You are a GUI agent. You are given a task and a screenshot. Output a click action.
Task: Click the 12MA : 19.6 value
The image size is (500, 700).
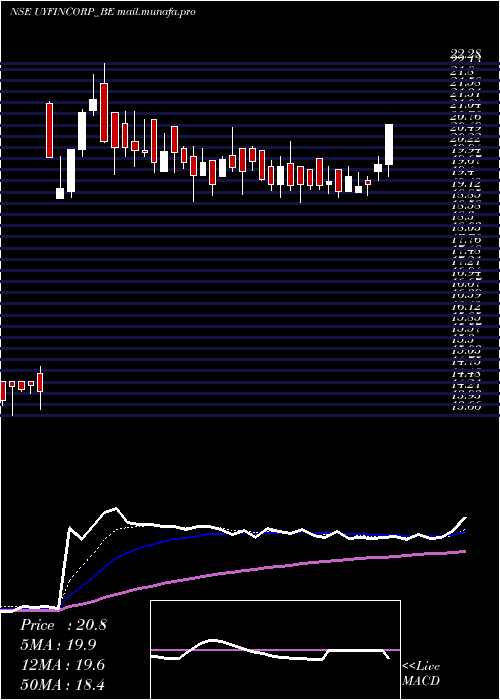62,665
